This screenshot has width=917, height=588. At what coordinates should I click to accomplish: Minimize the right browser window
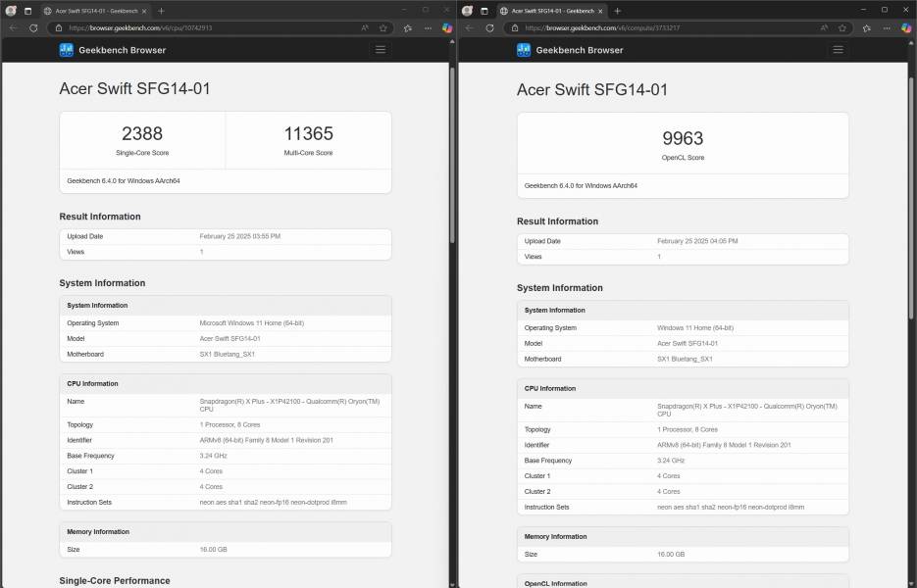(863, 10)
